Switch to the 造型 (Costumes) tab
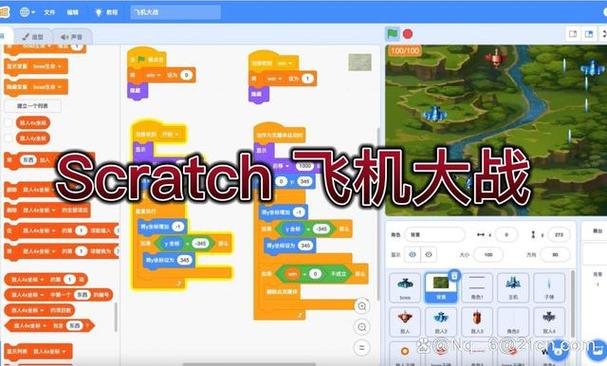Viewport: 607px width, 366px height. 33,37
